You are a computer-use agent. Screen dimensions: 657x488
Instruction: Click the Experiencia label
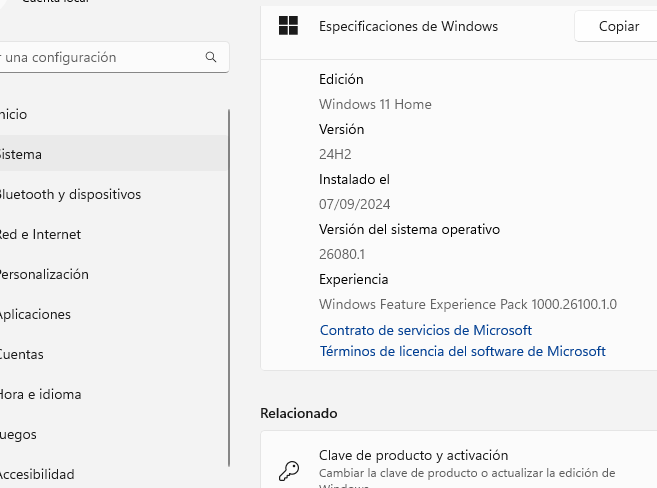(354, 279)
